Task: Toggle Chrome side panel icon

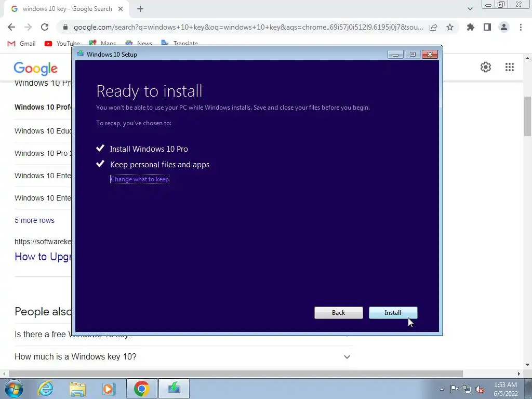Action: pos(487,27)
